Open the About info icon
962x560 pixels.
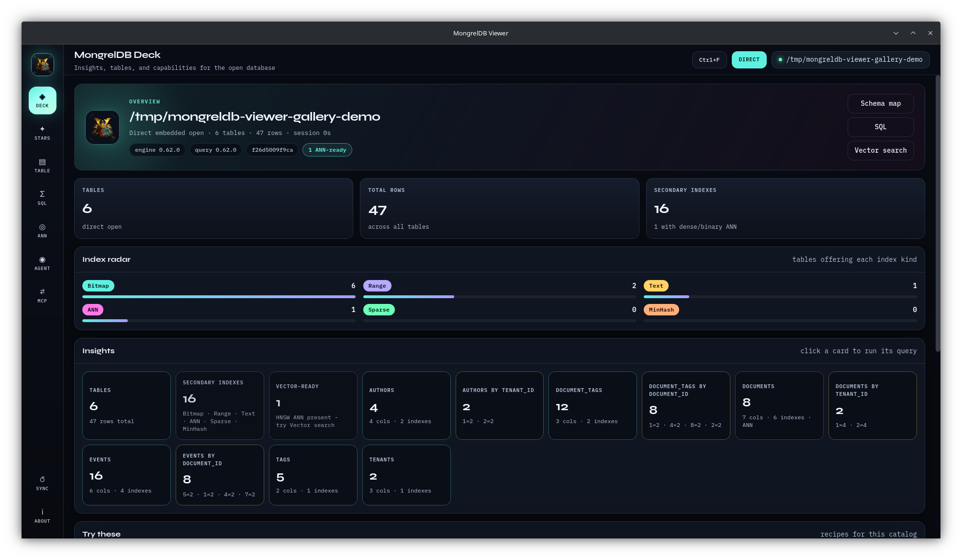coord(42,516)
